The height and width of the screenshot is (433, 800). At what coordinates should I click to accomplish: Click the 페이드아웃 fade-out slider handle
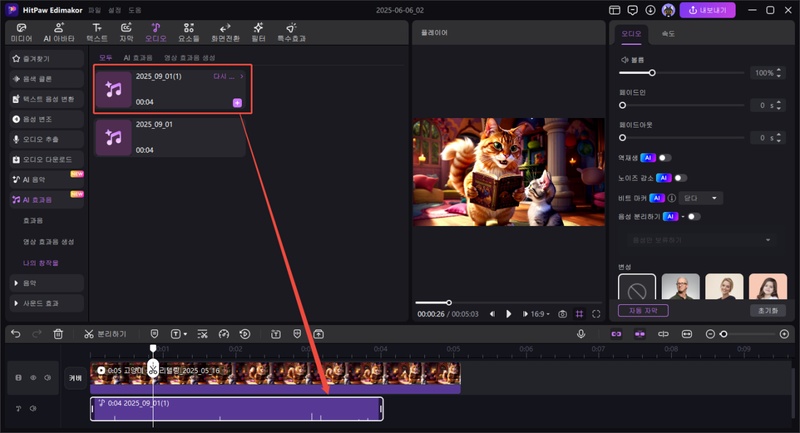(x=622, y=138)
